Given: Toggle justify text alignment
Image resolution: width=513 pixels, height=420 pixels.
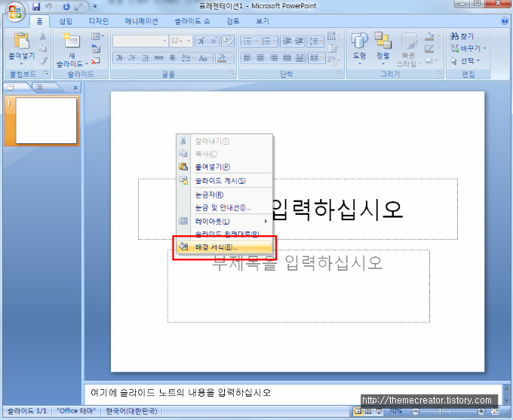Looking at the screenshot, I should (x=287, y=58).
